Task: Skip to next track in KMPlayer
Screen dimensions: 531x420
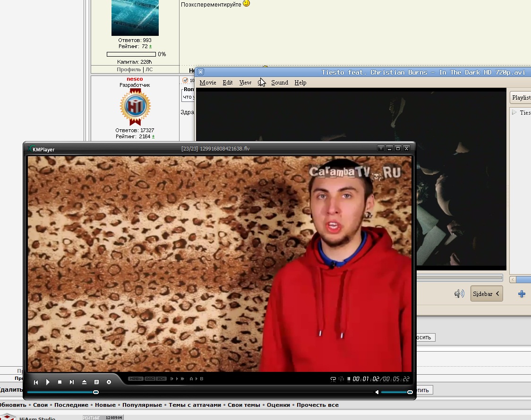Action: tap(72, 382)
